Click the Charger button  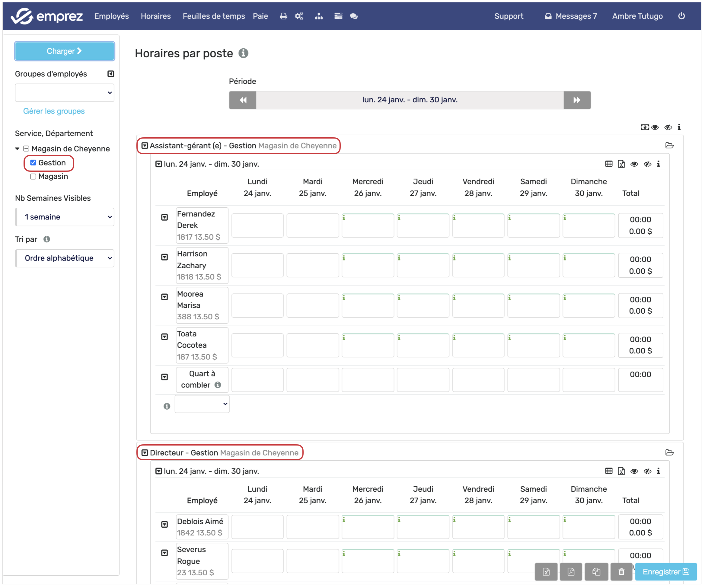[x=65, y=51]
